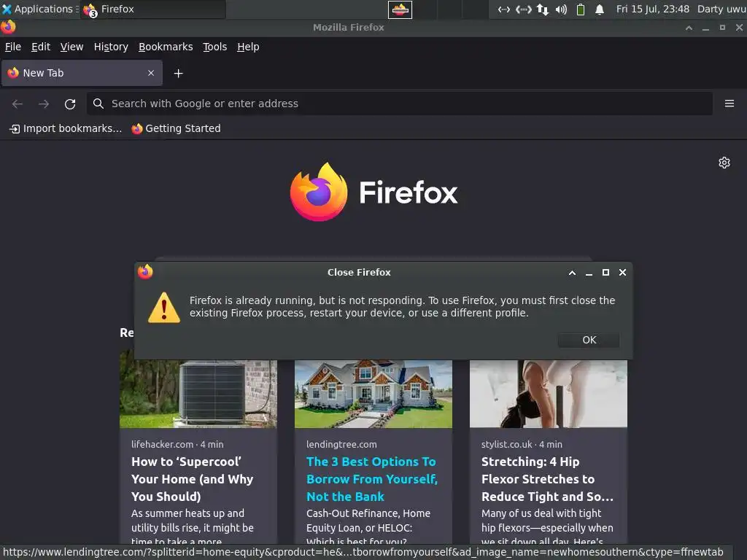
Task: Click the address bar search field
Action: (x=399, y=104)
